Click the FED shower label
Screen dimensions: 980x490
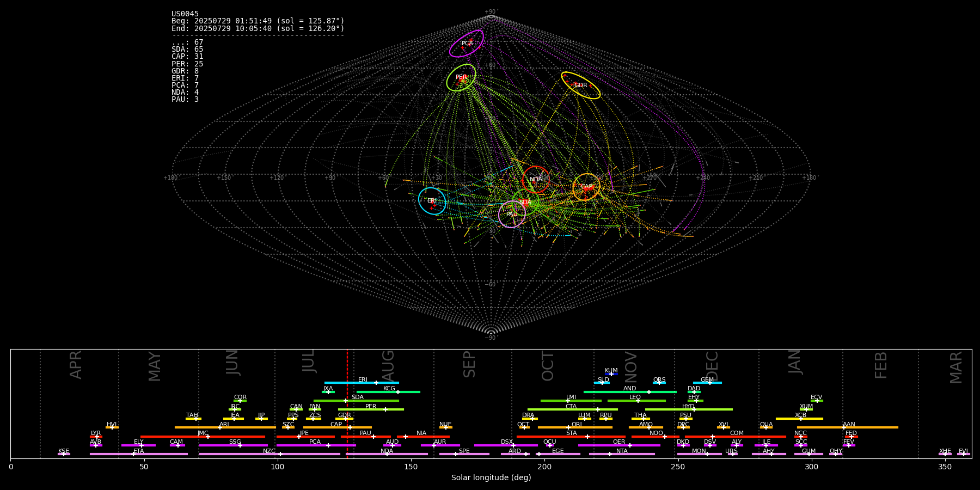click(851, 433)
